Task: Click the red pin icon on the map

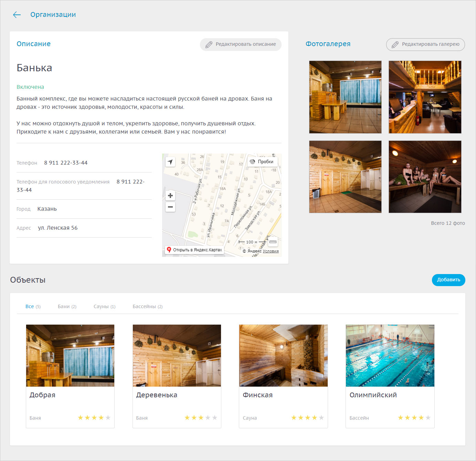Action: pos(169,250)
